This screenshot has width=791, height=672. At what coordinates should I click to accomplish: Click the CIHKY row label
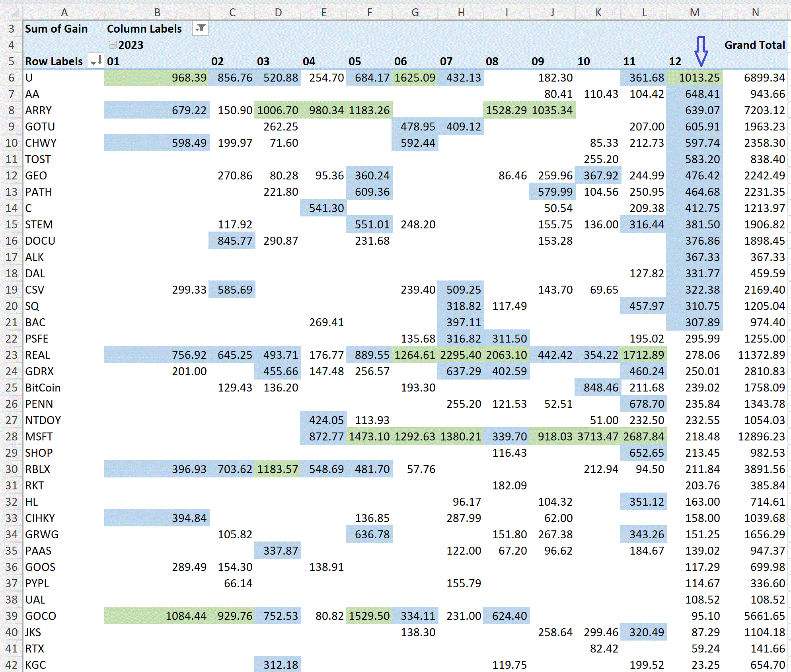coord(40,518)
